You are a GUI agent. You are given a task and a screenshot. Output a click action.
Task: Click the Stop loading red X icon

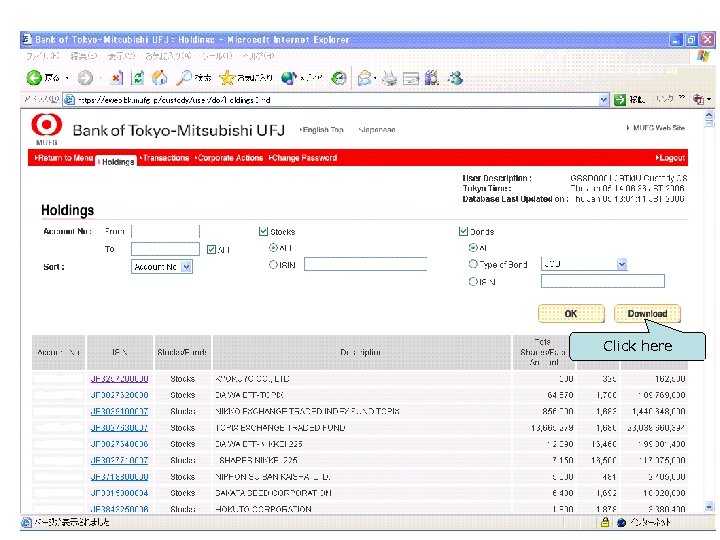pyautogui.click(x=116, y=78)
